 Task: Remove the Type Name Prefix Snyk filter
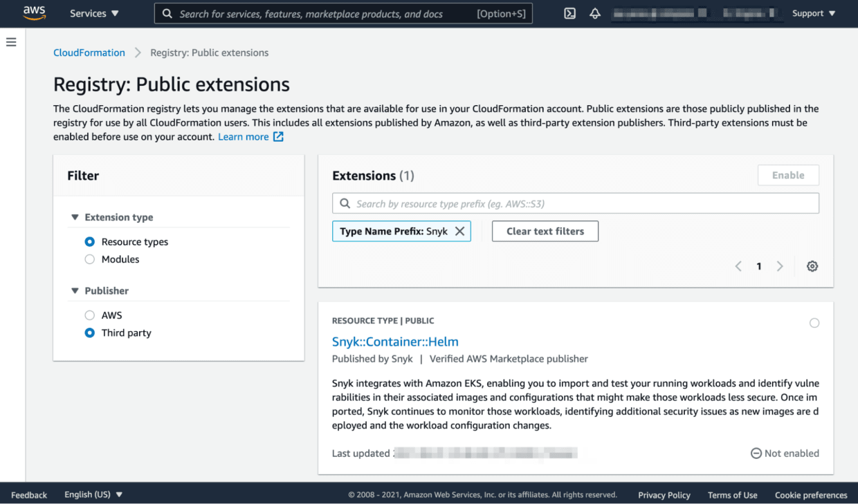click(x=459, y=232)
